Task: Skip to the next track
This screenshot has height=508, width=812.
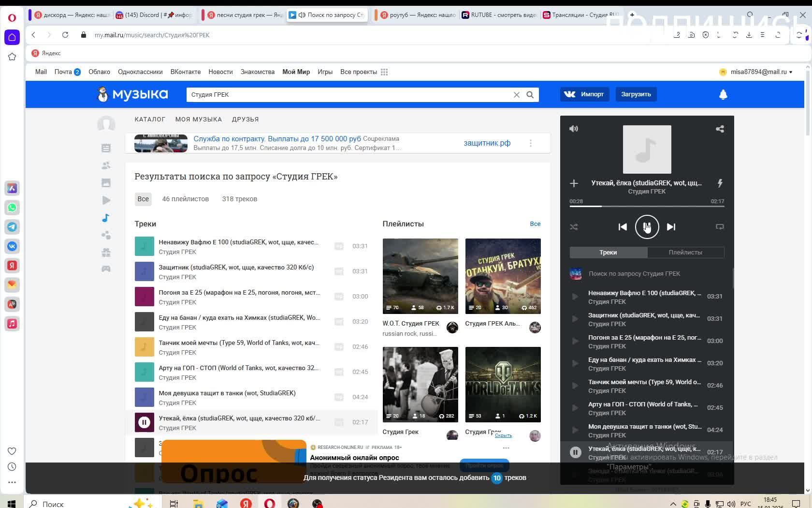Action: [x=671, y=227]
